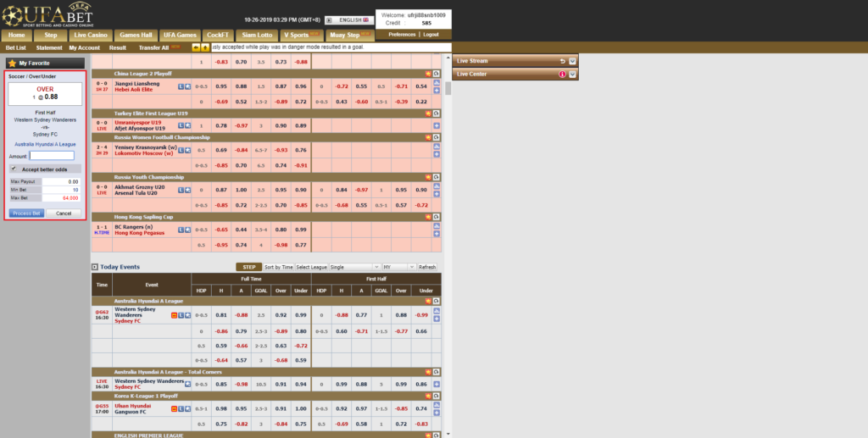
Task: Click the Logout link
Action: [431, 34]
